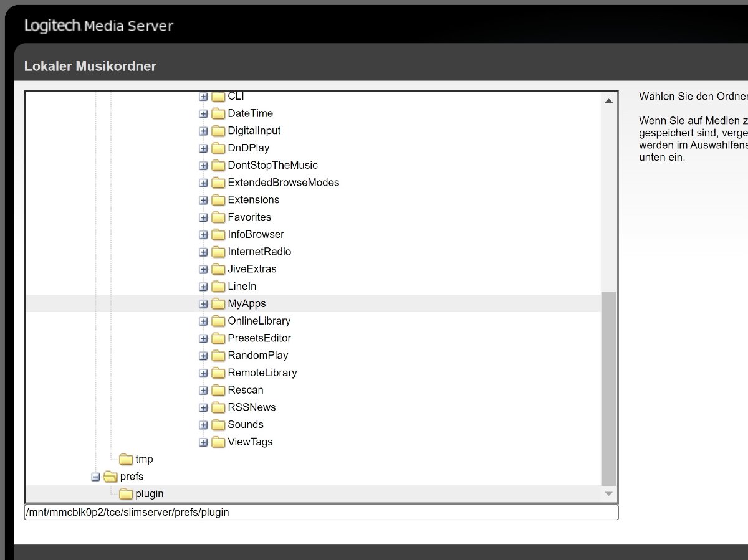Click the folder icon next to DateTime
The image size is (748, 560).
coord(218,113)
